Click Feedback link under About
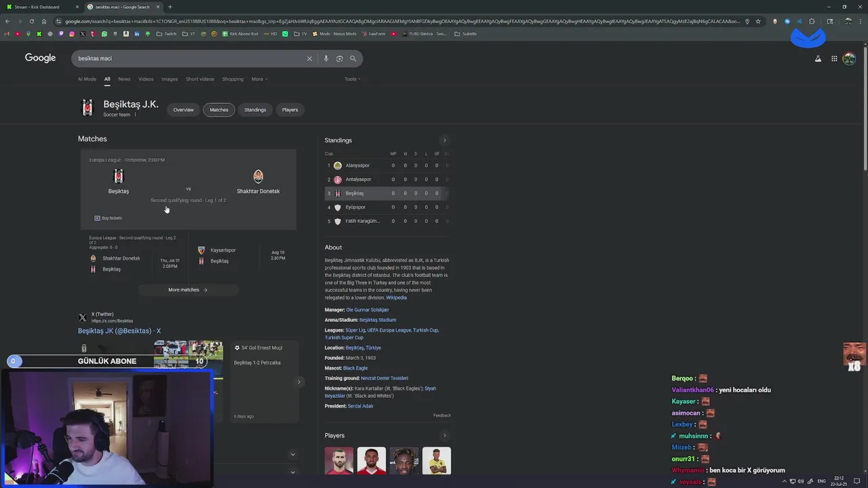 click(x=442, y=415)
